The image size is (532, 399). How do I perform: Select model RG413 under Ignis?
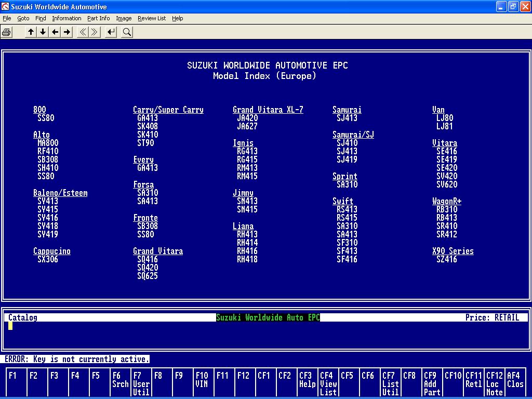[247, 151]
